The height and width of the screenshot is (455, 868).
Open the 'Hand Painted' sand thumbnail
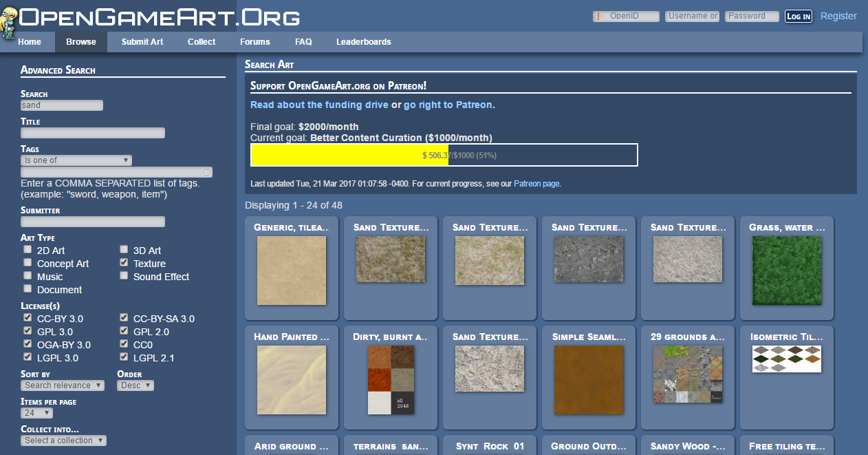point(292,381)
